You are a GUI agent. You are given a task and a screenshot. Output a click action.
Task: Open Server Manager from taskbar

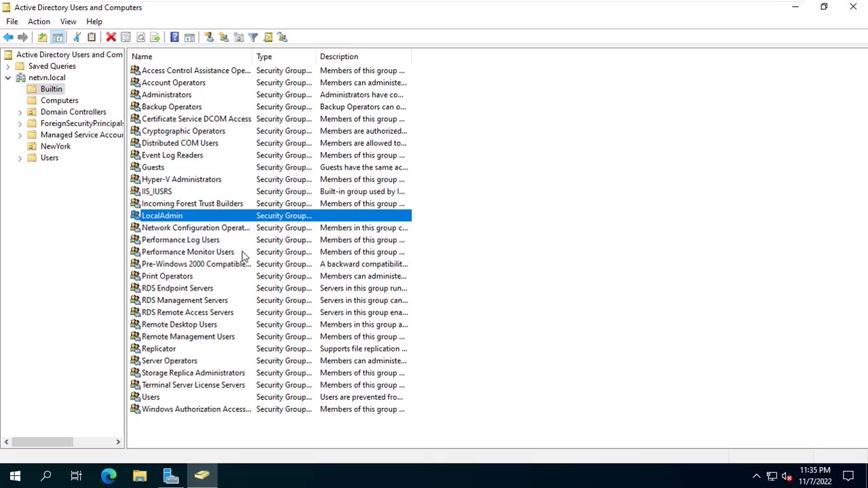[x=171, y=476]
